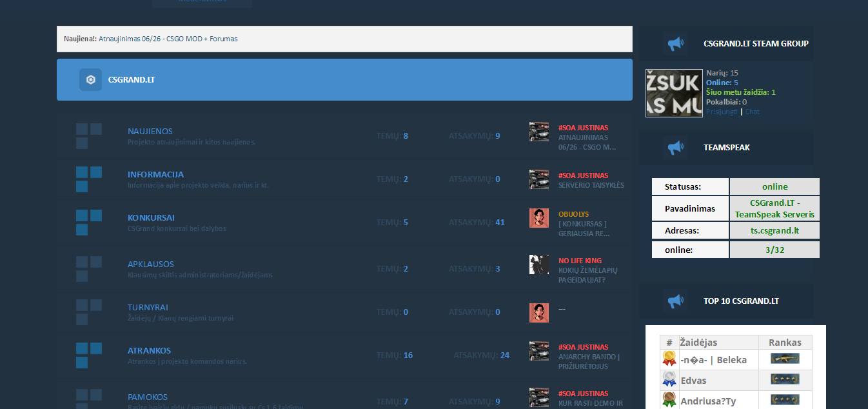Open the Pamokos forum section
868x409 pixels.
pos(148,397)
